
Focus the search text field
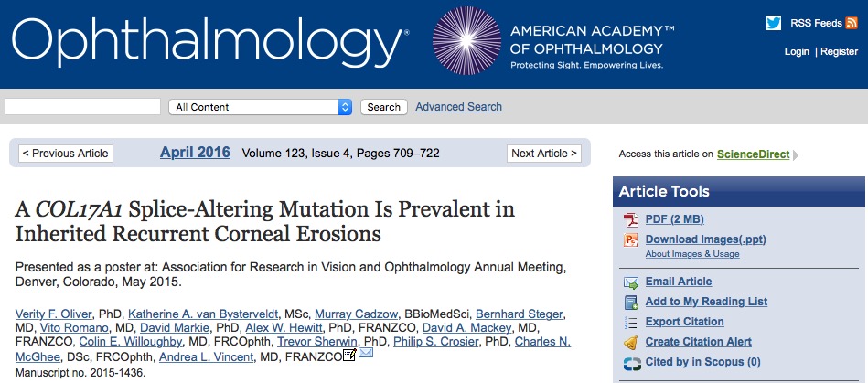[83, 107]
